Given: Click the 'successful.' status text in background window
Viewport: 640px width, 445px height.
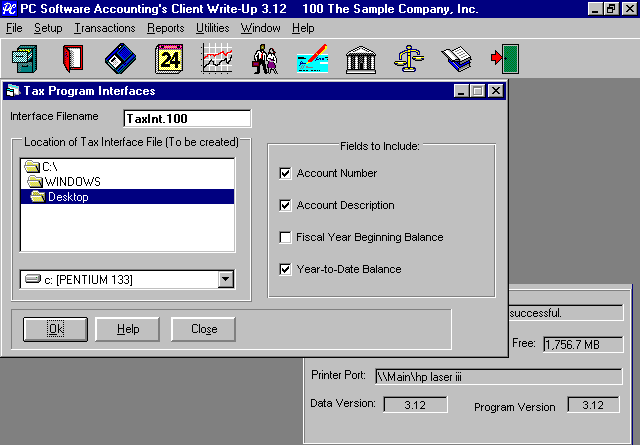Looking at the screenshot, I should (x=536, y=313).
